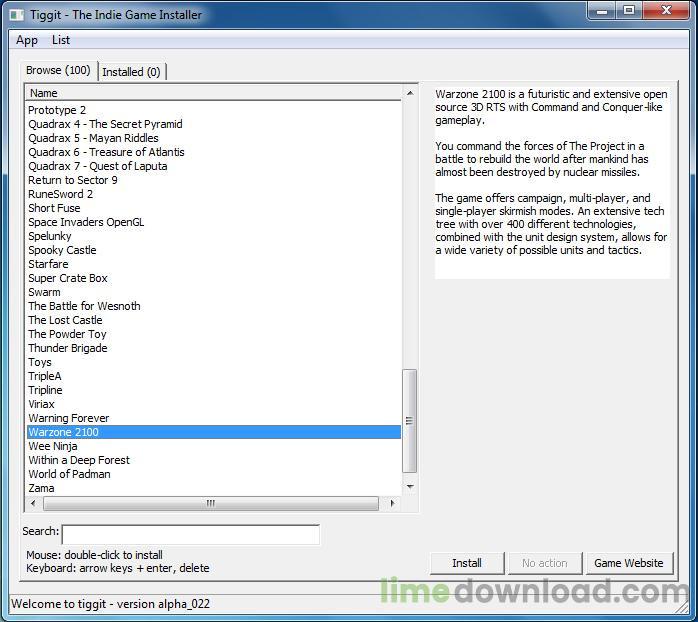This screenshot has height=622, width=698.
Task: Switch to the Browse (100) tab
Action: tap(58, 70)
